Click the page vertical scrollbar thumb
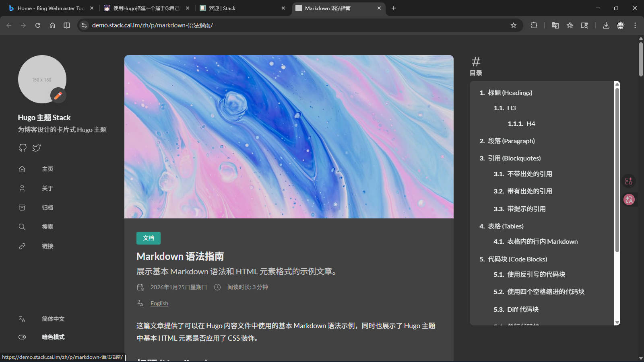This screenshot has height=362, width=644. pyautogui.click(x=641, y=59)
